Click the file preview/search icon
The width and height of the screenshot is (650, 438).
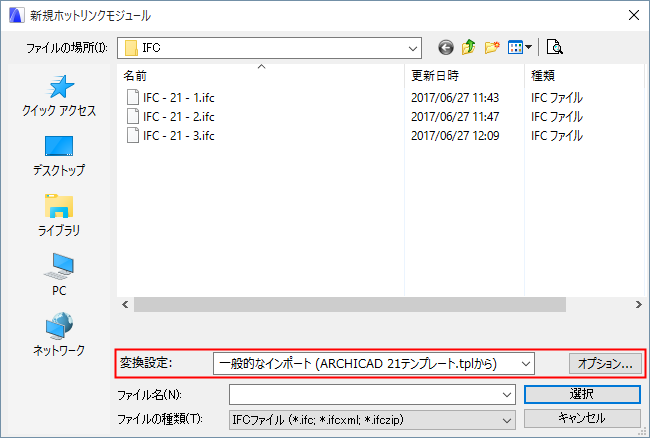point(554,47)
